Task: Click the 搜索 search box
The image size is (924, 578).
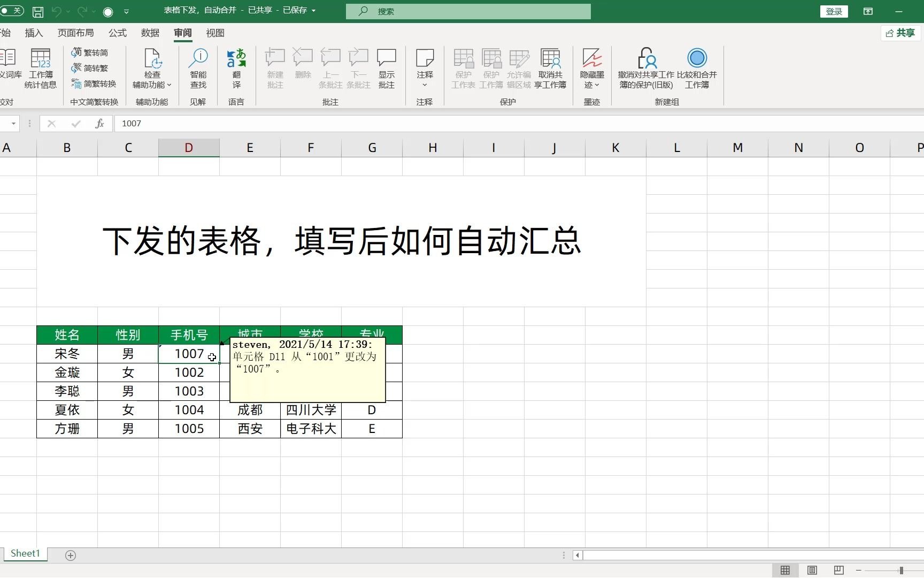Action: pyautogui.click(x=468, y=11)
